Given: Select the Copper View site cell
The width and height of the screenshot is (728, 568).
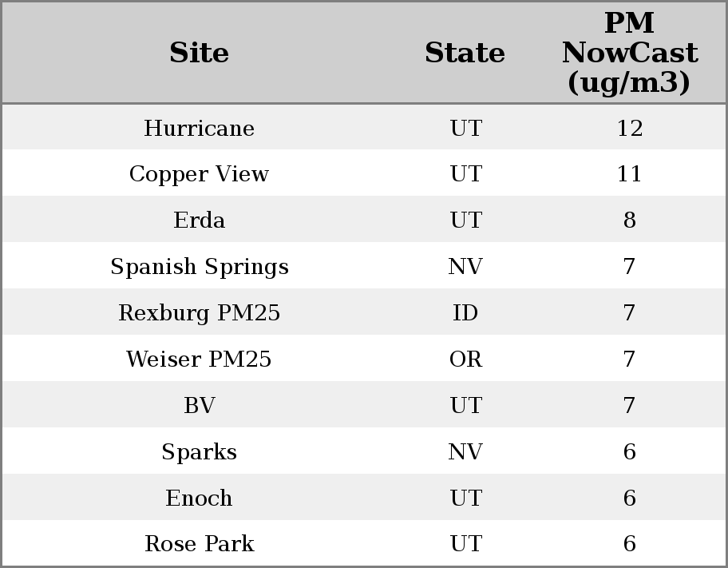Looking at the screenshot, I should (200, 174).
